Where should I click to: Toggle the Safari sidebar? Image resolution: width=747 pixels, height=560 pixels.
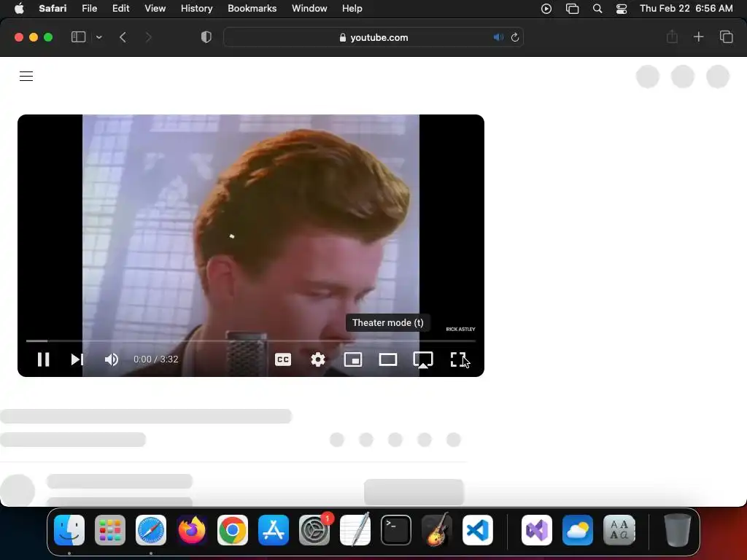pos(78,37)
